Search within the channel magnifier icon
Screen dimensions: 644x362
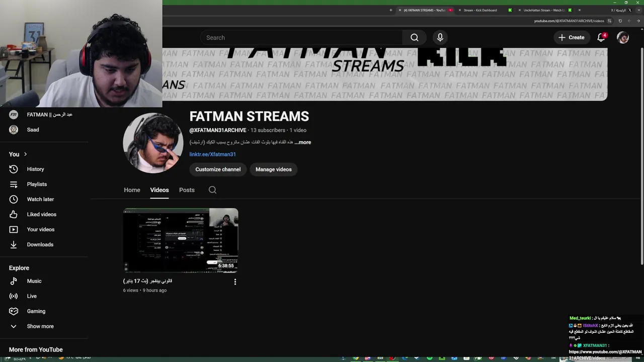click(x=212, y=190)
